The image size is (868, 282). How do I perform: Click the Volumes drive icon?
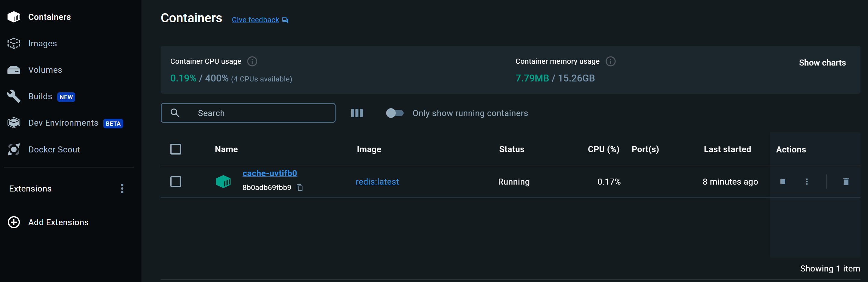click(x=14, y=70)
